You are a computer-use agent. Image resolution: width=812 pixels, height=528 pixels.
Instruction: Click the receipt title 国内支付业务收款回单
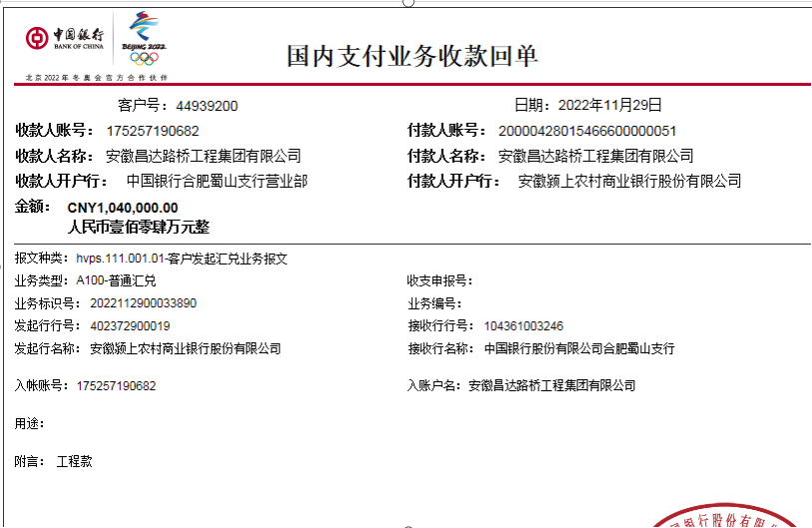pos(412,56)
